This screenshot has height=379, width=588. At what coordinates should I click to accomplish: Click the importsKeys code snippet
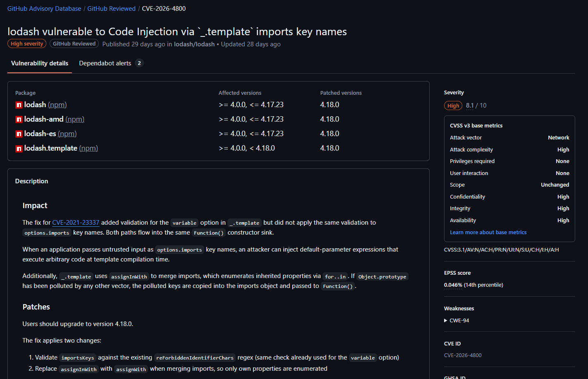[78, 358]
